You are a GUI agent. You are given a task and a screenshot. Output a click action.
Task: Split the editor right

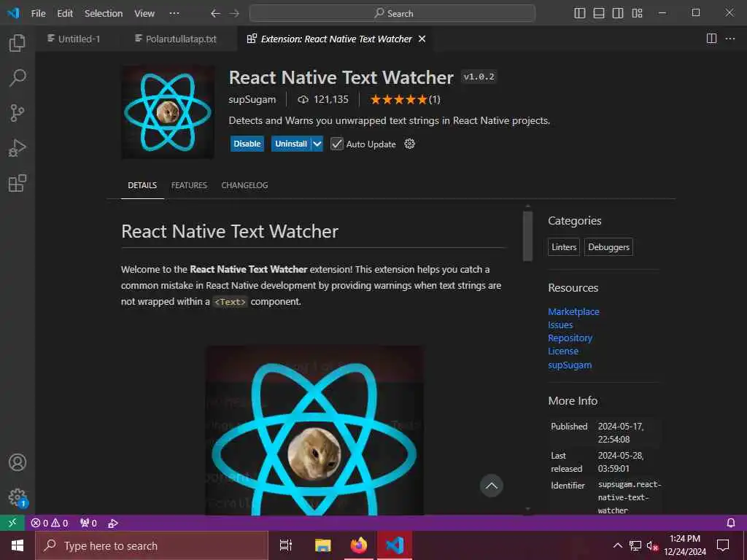click(x=711, y=39)
